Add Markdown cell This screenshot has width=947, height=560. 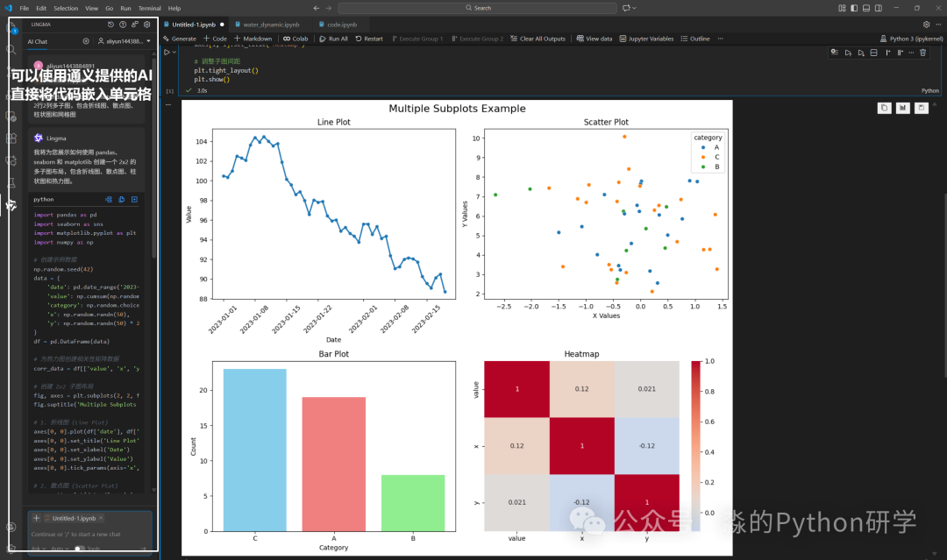pos(253,39)
